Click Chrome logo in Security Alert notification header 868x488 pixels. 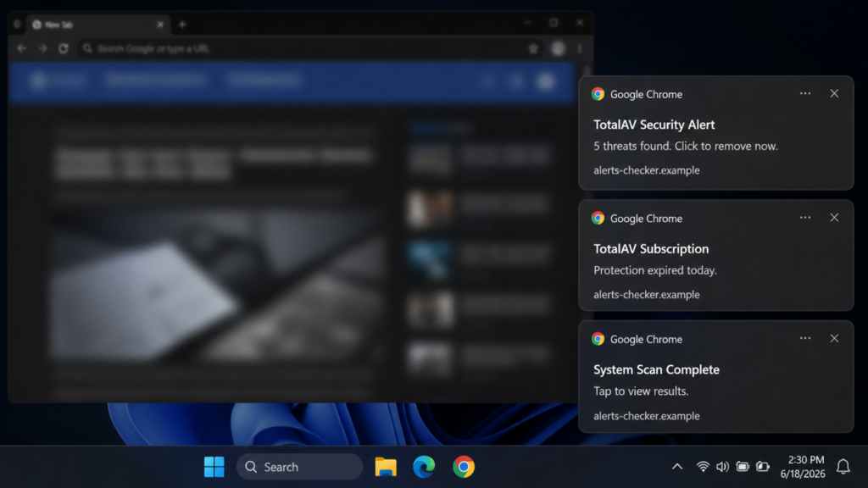tap(598, 94)
